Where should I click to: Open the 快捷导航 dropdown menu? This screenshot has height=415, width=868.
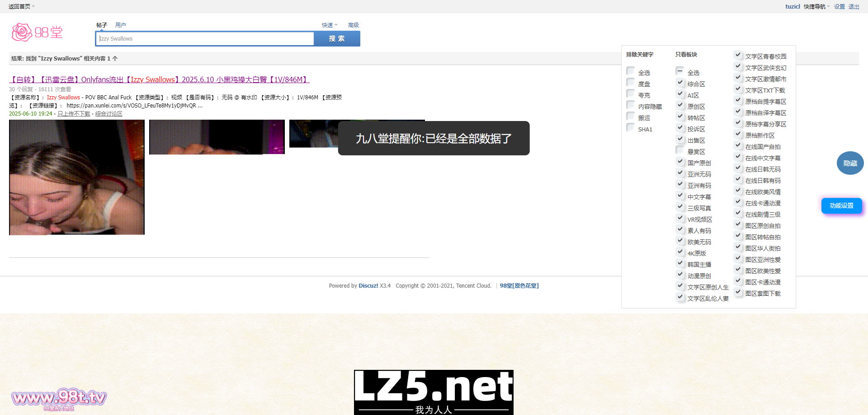tap(816, 6)
